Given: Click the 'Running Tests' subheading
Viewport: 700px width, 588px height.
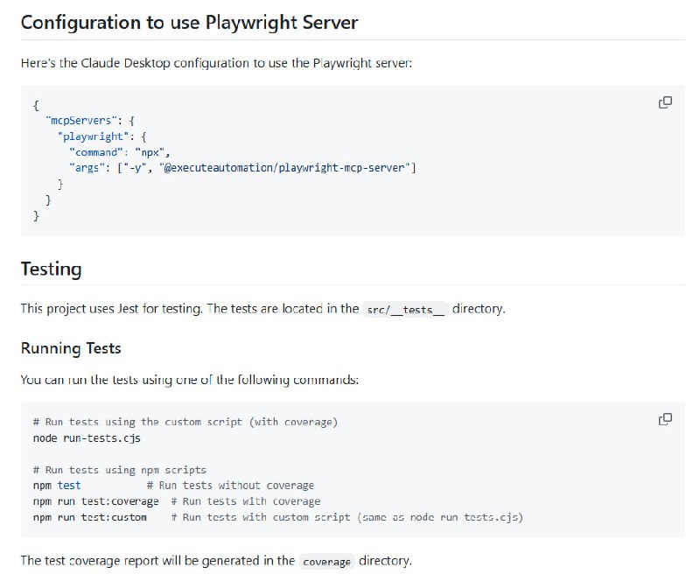Looking at the screenshot, I should (71, 348).
